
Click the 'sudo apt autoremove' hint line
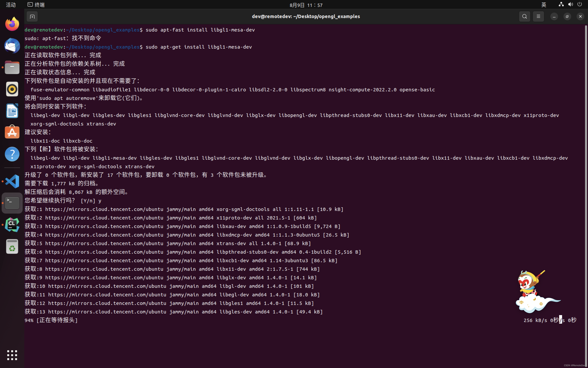click(84, 98)
